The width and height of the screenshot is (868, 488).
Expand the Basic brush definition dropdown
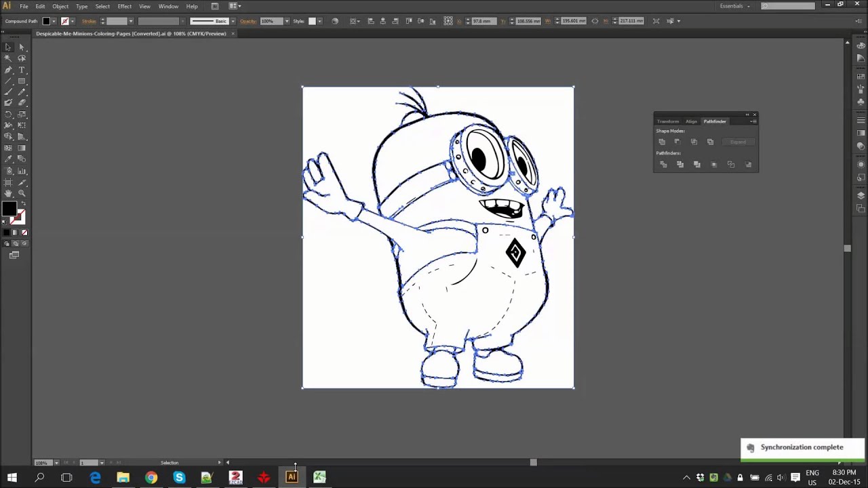click(x=233, y=21)
